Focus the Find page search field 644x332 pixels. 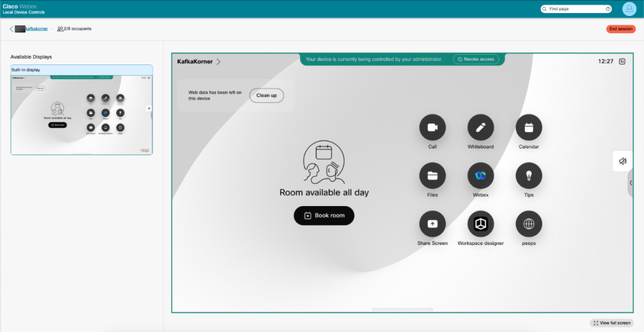click(576, 8)
